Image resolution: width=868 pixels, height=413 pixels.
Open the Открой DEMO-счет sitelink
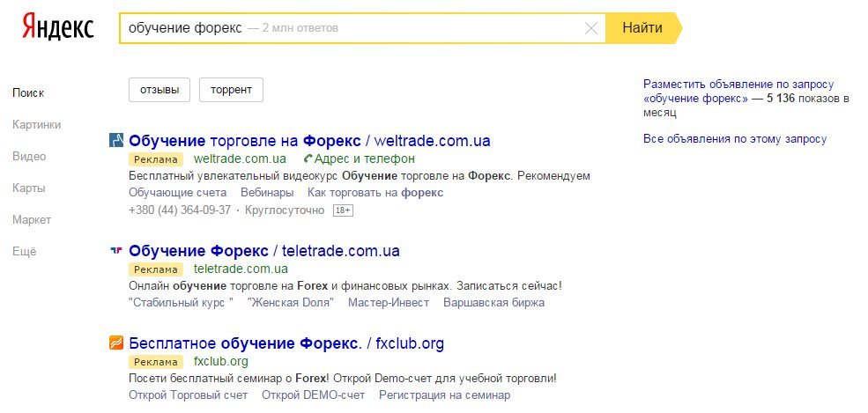(314, 395)
